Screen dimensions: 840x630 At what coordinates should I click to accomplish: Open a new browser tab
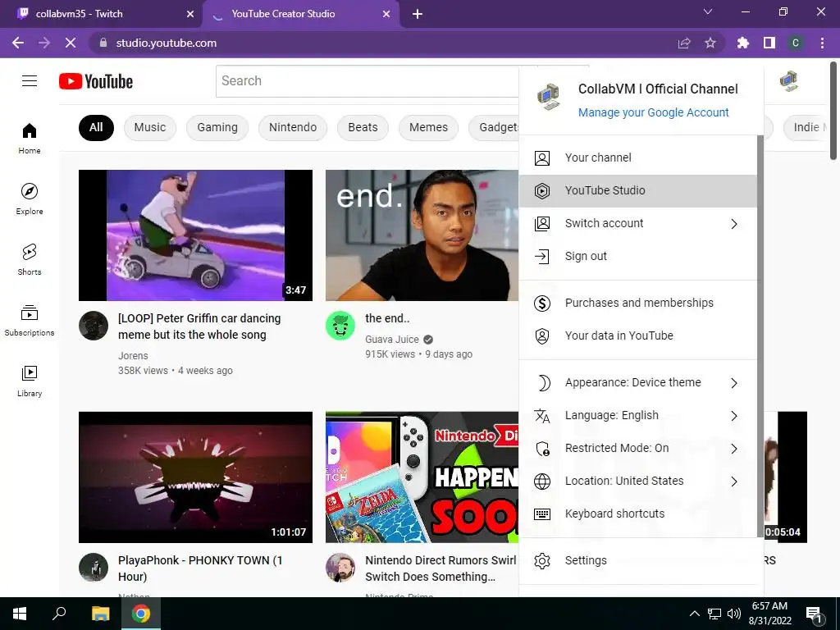click(x=418, y=14)
